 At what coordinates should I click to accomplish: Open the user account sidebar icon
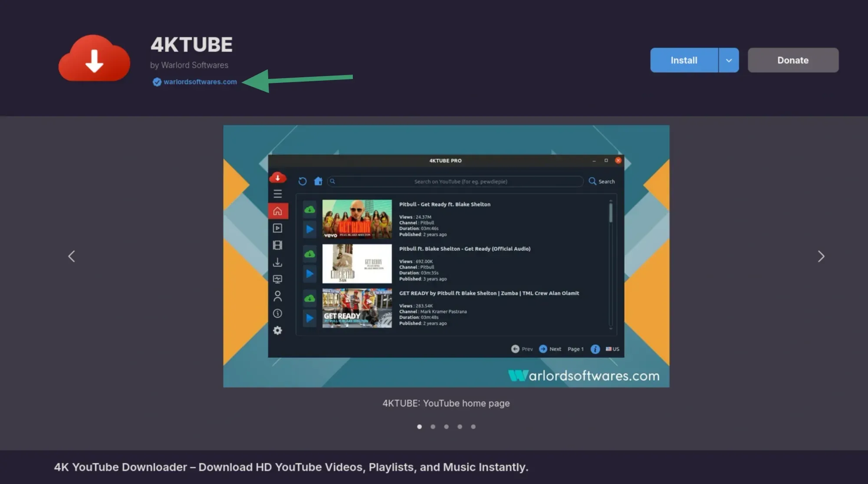tap(277, 296)
